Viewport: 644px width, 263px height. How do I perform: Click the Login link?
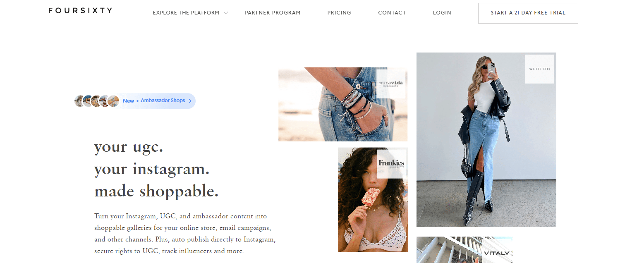click(x=442, y=13)
